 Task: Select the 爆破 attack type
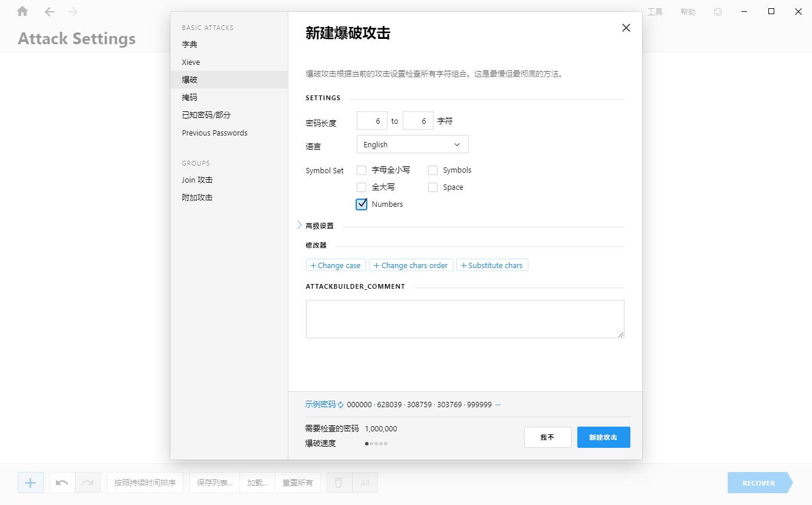(x=229, y=80)
